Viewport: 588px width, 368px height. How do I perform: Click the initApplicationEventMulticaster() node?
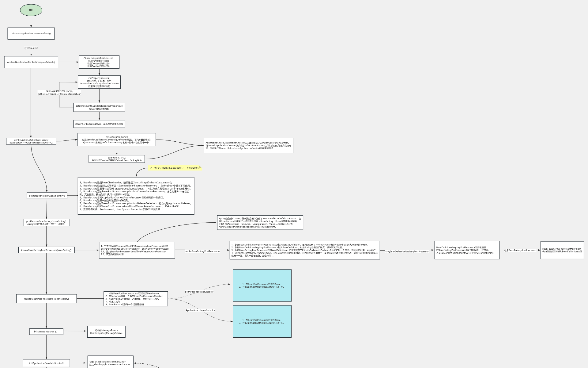47,363
